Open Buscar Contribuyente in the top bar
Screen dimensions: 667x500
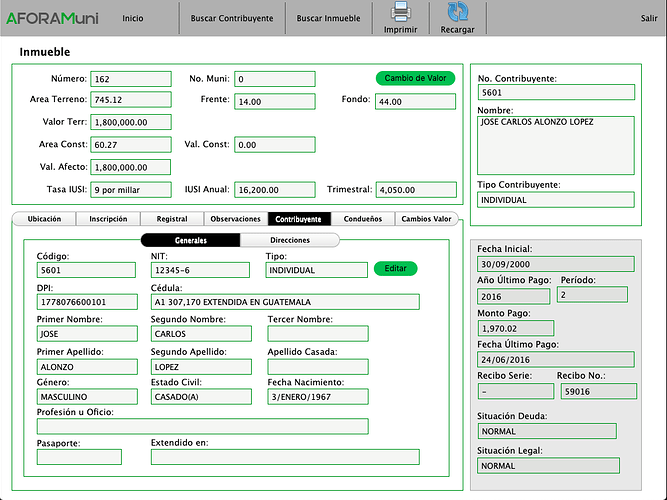click(232, 18)
